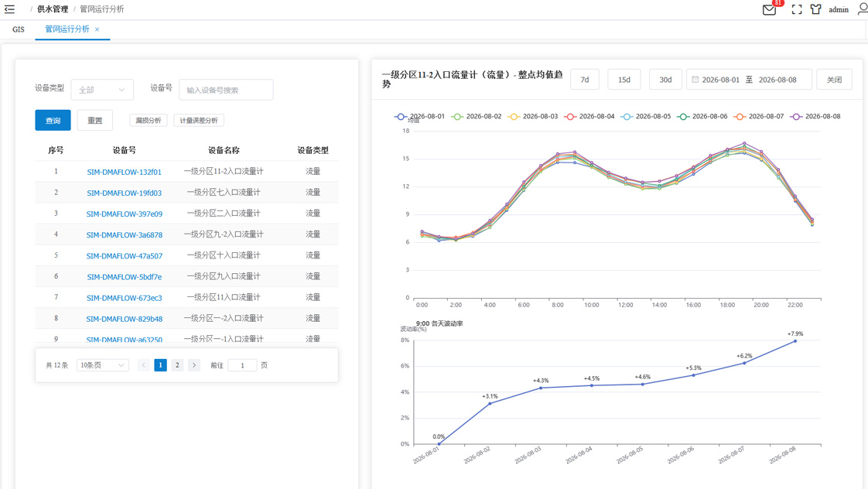The width and height of the screenshot is (868, 489).
Task: Open 漏损分析
Action: [x=149, y=120]
